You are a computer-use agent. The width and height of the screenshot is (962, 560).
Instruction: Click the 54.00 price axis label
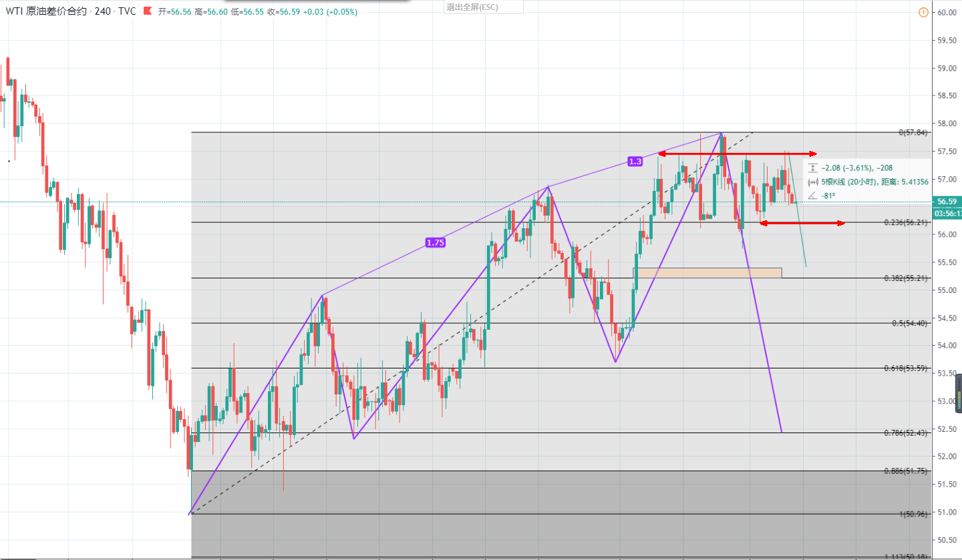pyautogui.click(x=947, y=346)
